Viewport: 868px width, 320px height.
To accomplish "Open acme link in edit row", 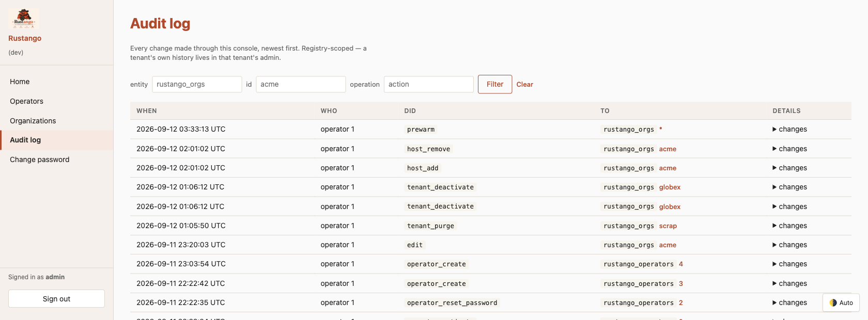I will (668, 245).
